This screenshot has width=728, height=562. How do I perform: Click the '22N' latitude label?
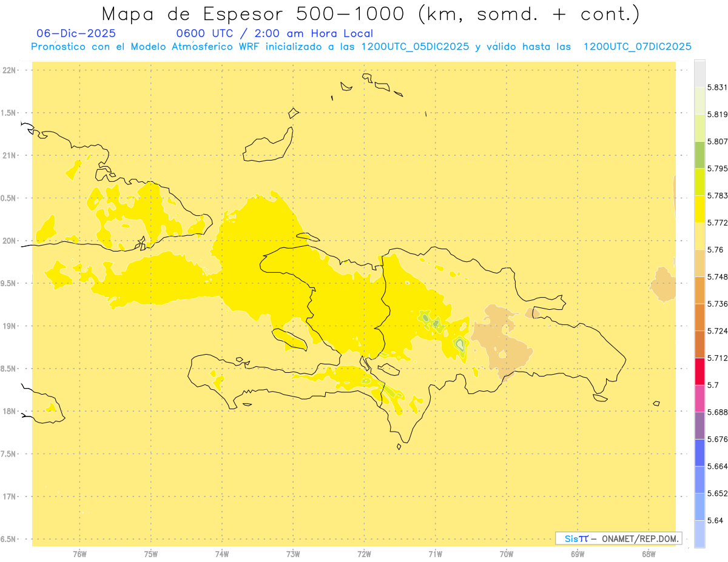(10, 70)
